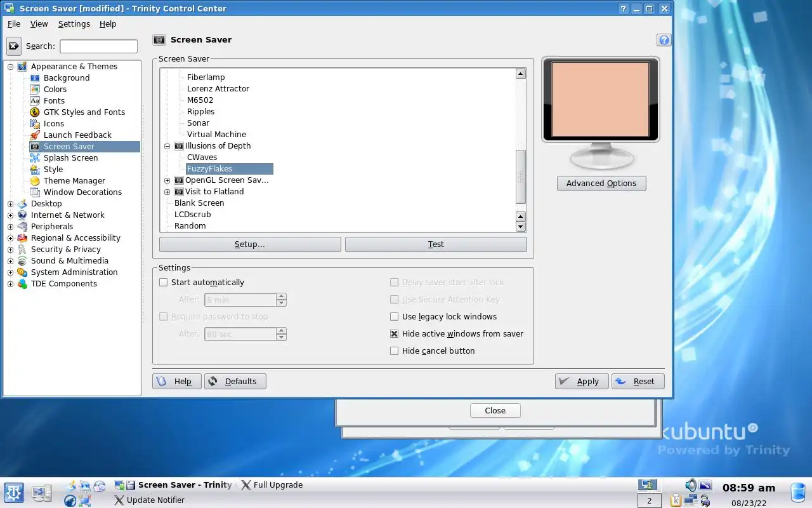Click the lock/logout tray icon
The image size is (812, 508).
click(x=705, y=500)
